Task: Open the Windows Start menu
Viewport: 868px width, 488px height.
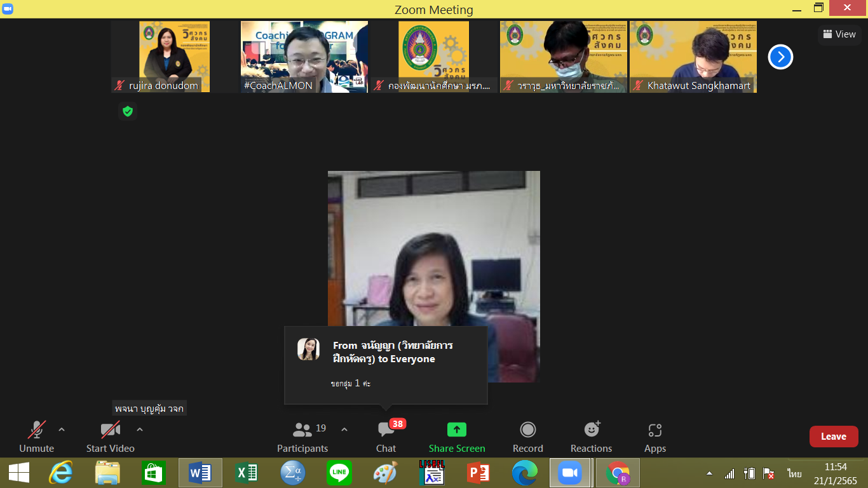Action: [19, 473]
